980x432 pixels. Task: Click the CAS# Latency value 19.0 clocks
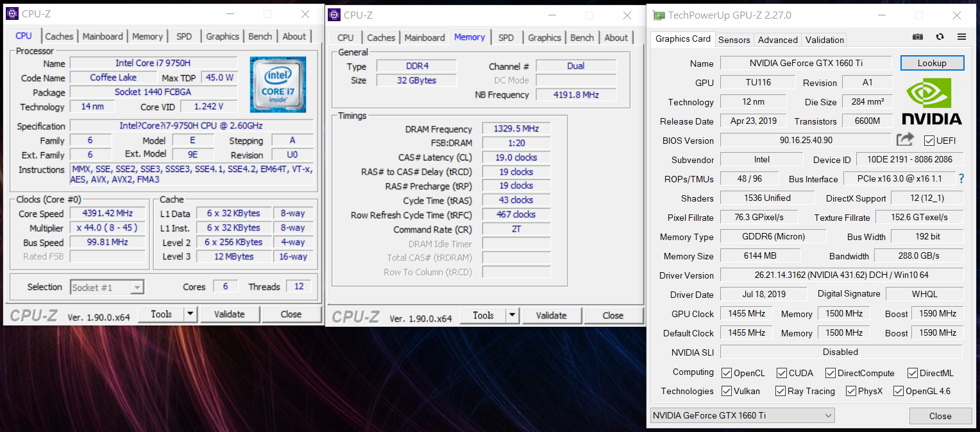click(516, 157)
